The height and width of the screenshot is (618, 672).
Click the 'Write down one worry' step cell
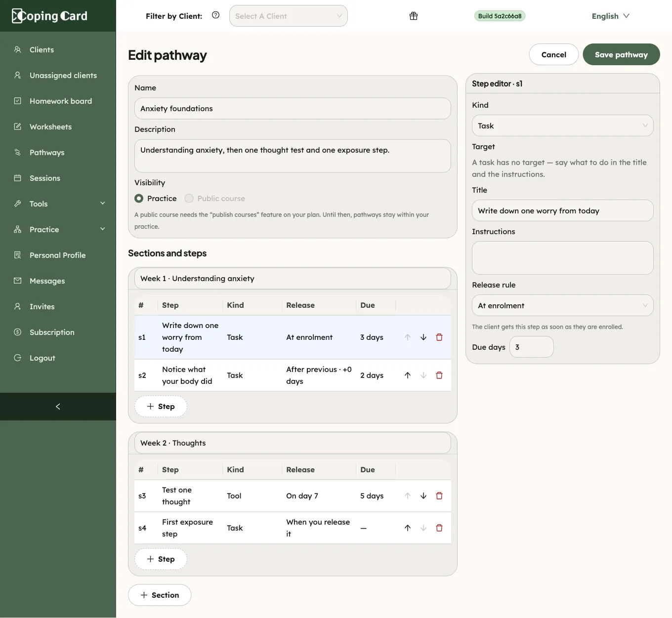coord(190,337)
